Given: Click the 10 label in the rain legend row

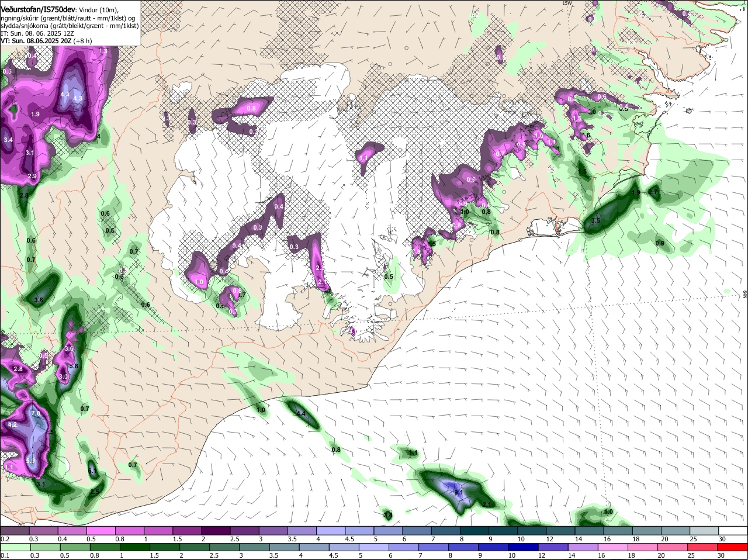Looking at the screenshot, I should coord(511,556).
